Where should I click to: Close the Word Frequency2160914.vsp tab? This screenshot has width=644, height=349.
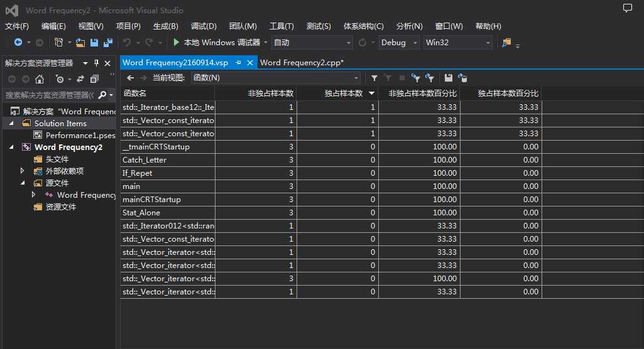click(x=249, y=63)
